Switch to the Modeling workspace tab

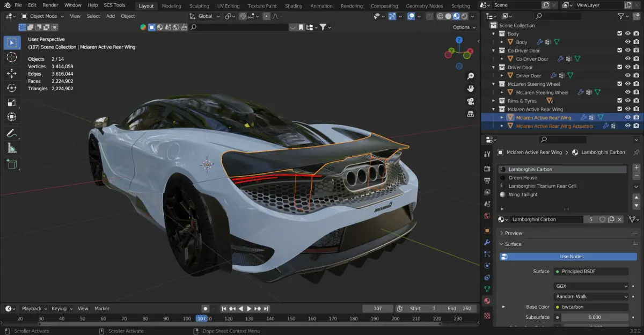point(171,6)
